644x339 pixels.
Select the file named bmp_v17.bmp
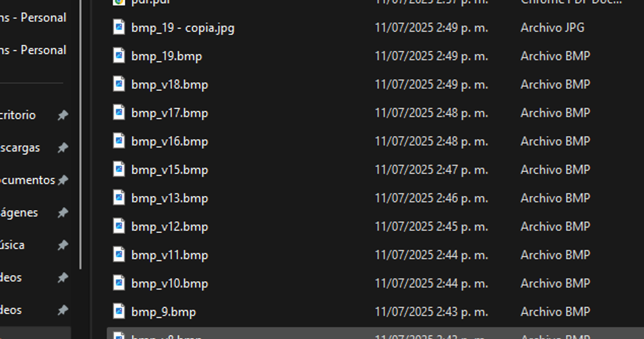pos(169,113)
